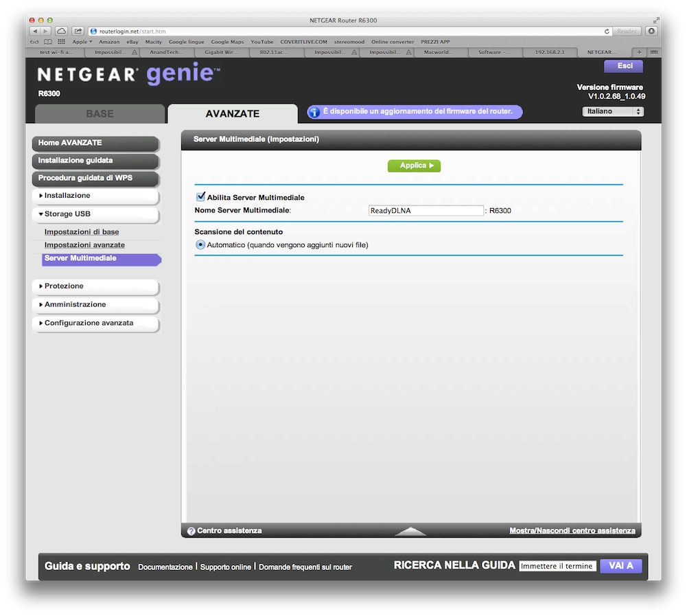
Task: Open the eBay bookmark
Action: [132, 42]
